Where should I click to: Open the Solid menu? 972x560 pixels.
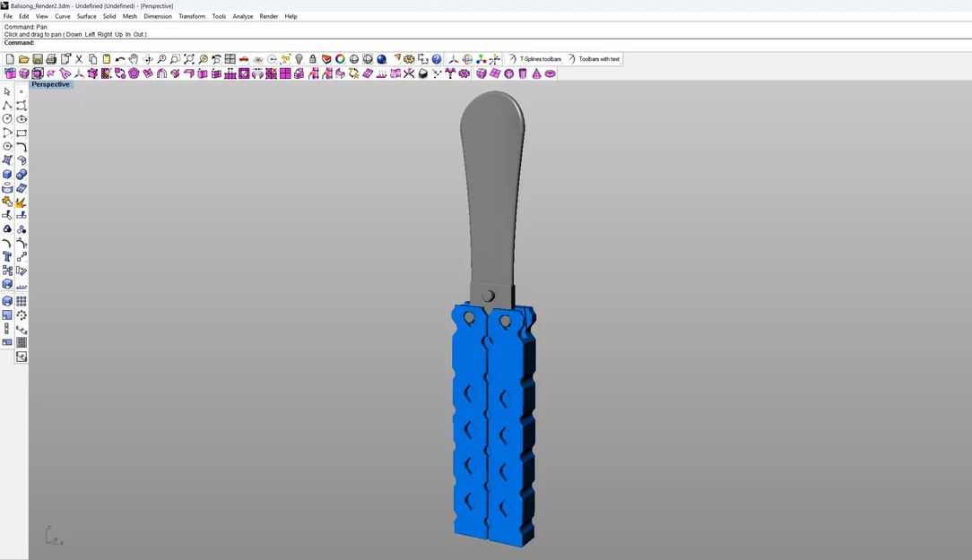tap(109, 16)
